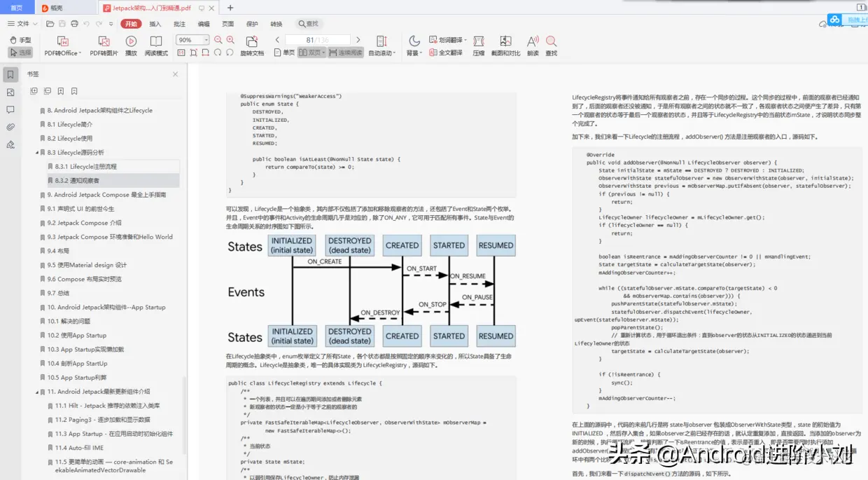The height and width of the screenshot is (480, 868).
Task: Open the Compress (压缩) tool
Action: (x=479, y=45)
